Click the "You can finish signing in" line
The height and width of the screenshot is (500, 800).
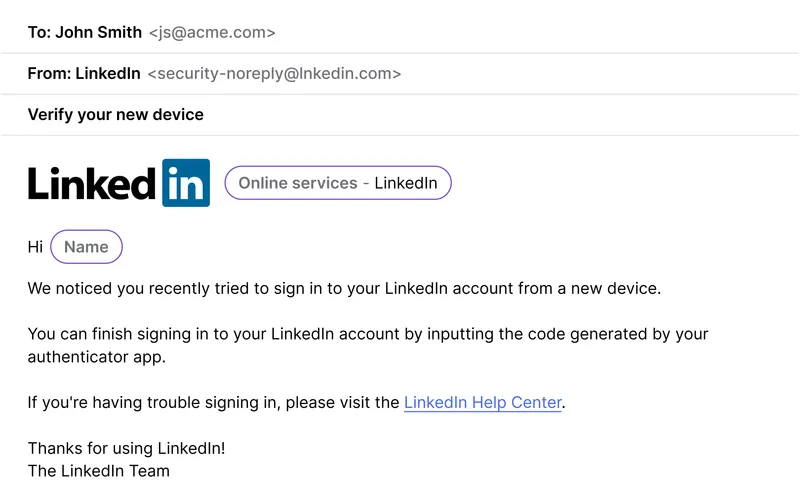click(x=368, y=334)
